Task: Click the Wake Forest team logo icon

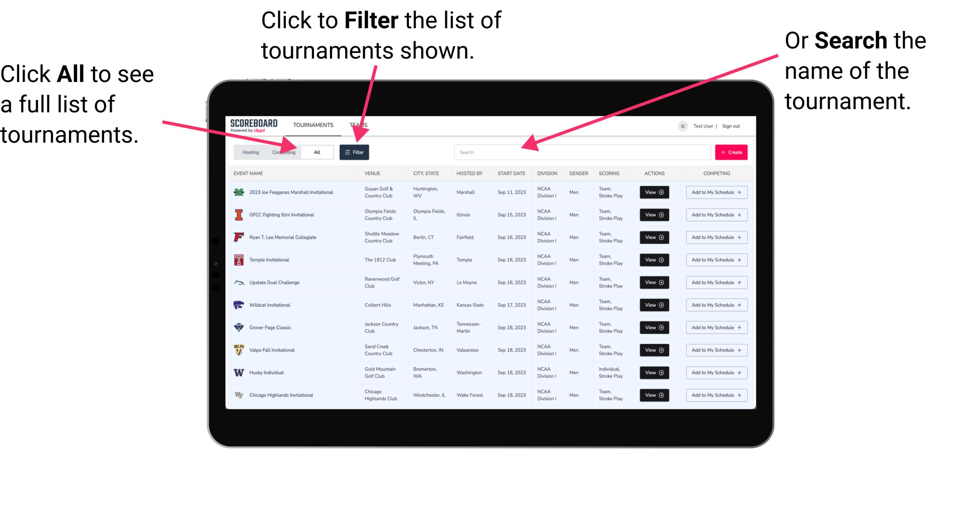Action: [x=237, y=394]
